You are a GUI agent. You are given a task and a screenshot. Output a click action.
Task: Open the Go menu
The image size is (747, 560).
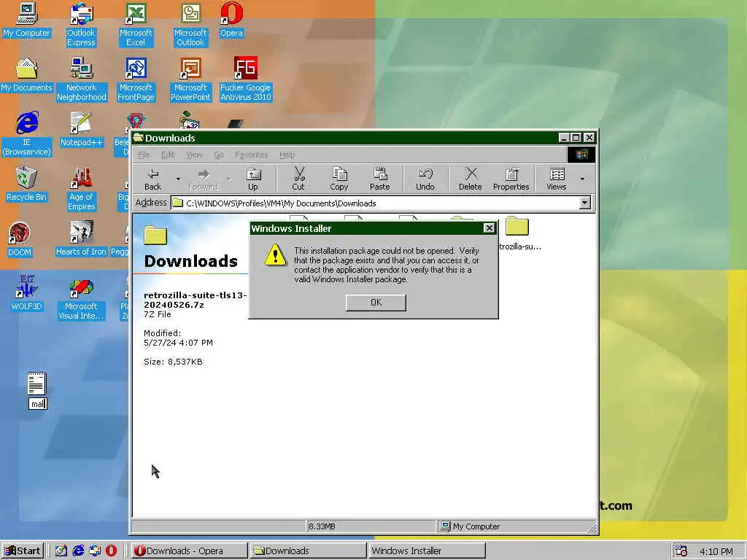click(219, 155)
